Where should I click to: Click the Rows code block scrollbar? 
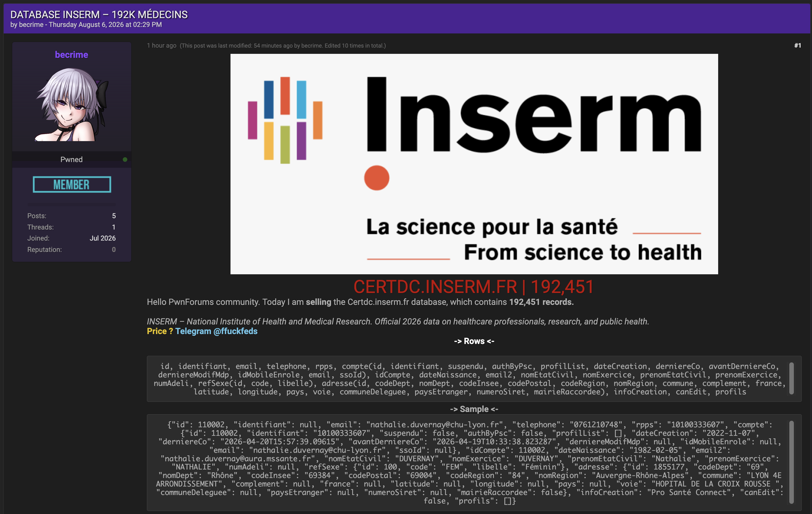[791, 378]
